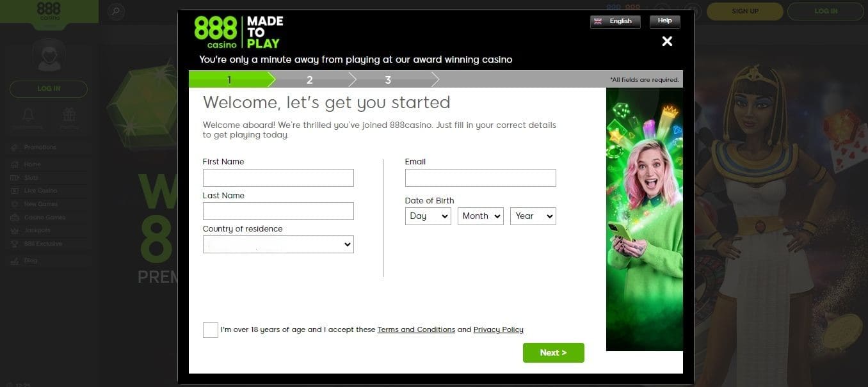Open the Terms and Conditions link
868x387 pixels.
coord(416,330)
